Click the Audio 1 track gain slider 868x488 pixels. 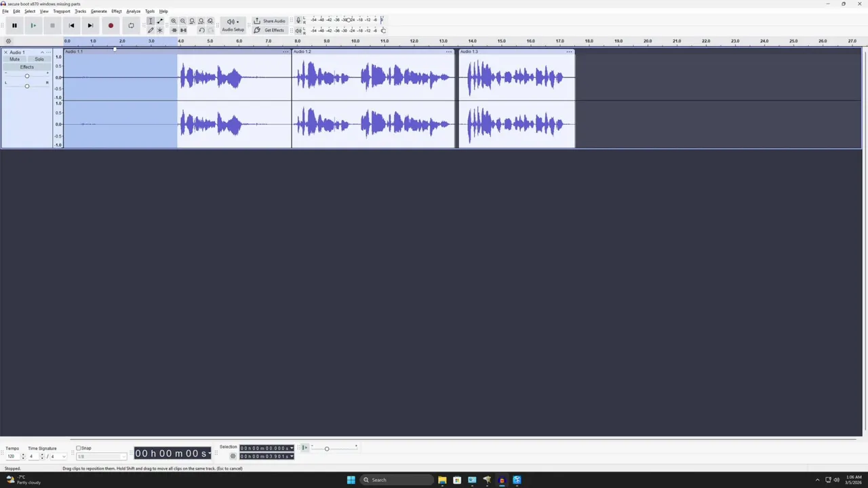point(27,76)
